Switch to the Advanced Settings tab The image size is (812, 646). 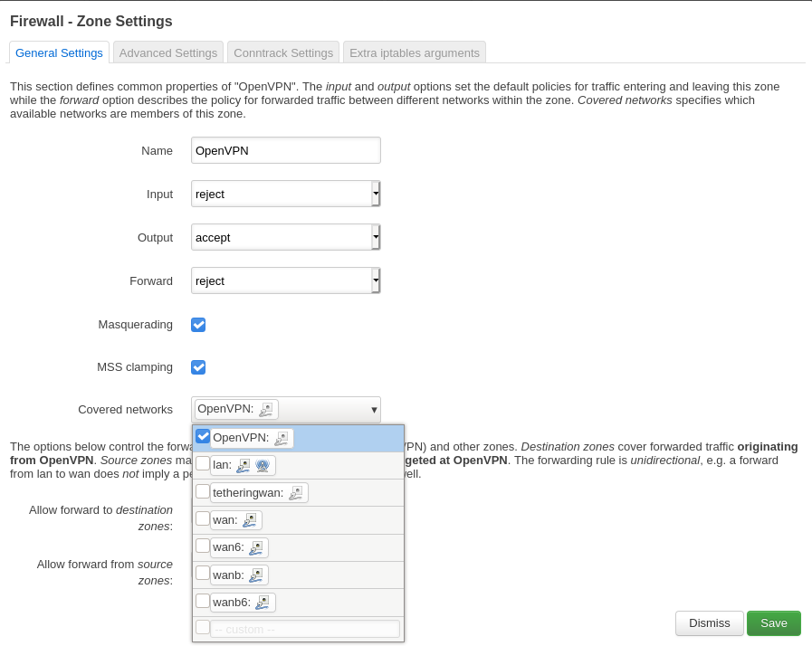pos(168,52)
